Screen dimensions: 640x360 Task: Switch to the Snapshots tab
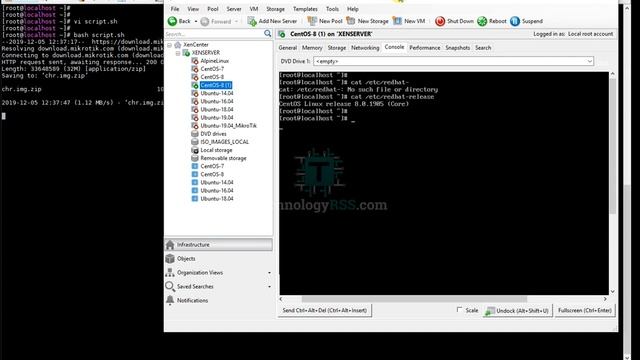pyautogui.click(x=458, y=48)
